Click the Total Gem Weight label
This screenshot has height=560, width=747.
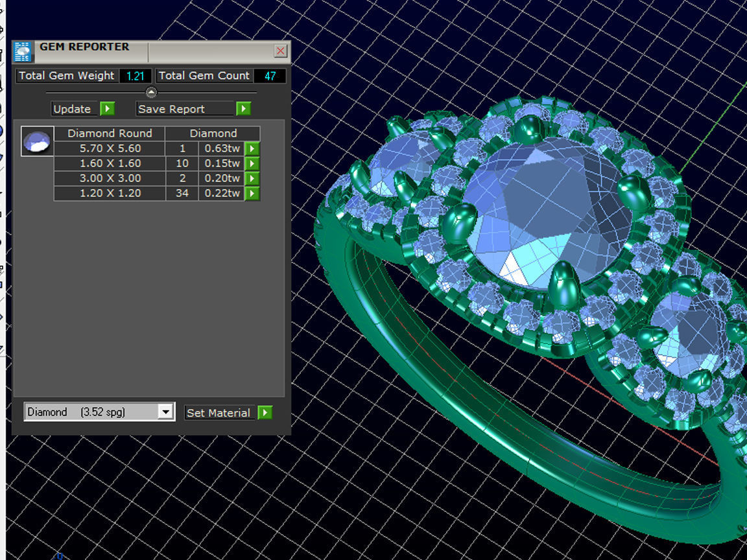[67, 76]
